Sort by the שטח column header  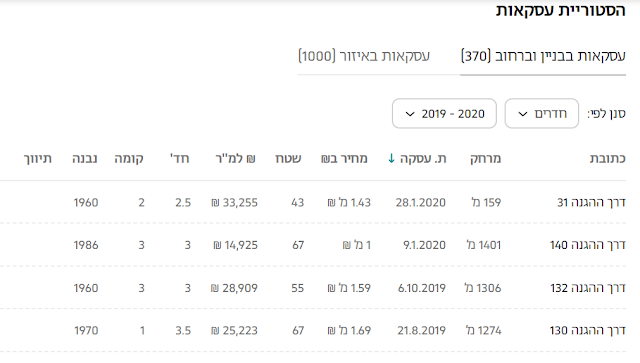288,158
